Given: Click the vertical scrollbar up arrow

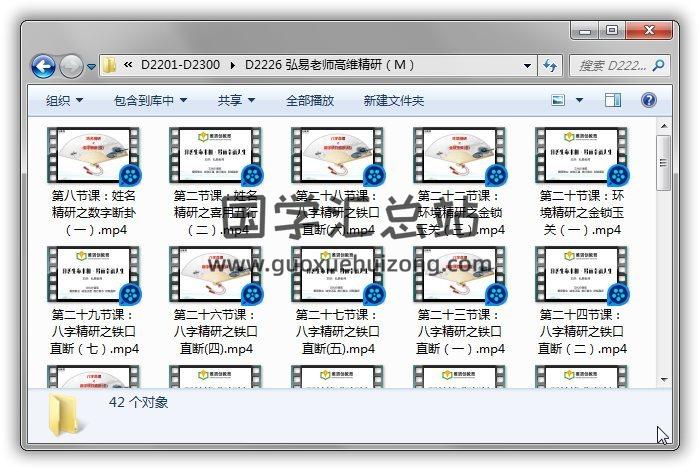Looking at the screenshot, I should (663, 128).
